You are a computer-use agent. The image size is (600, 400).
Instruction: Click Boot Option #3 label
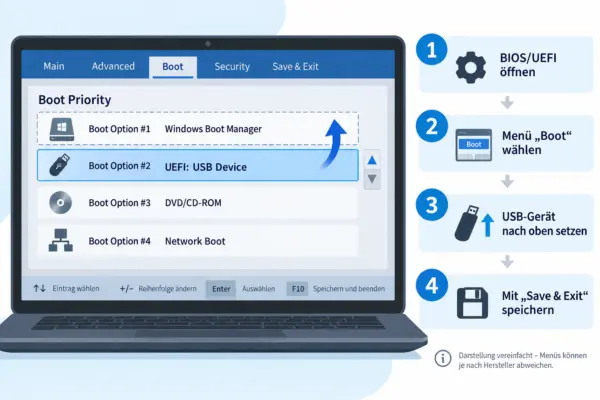tap(119, 203)
